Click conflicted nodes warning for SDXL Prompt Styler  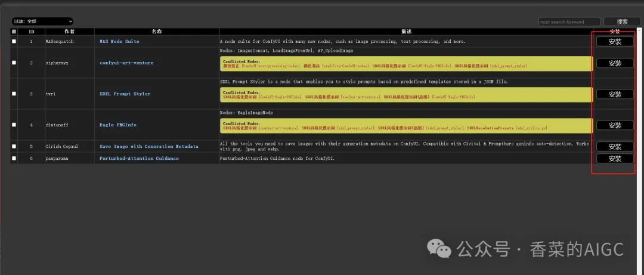tap(406, 94)
